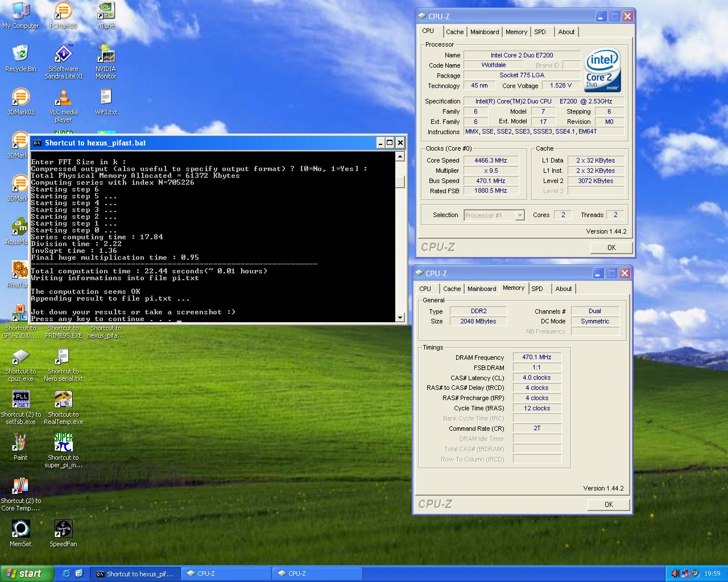Switch to Memory tab in upper CPU-Z
728x582 pixels.
coord(516,32)
